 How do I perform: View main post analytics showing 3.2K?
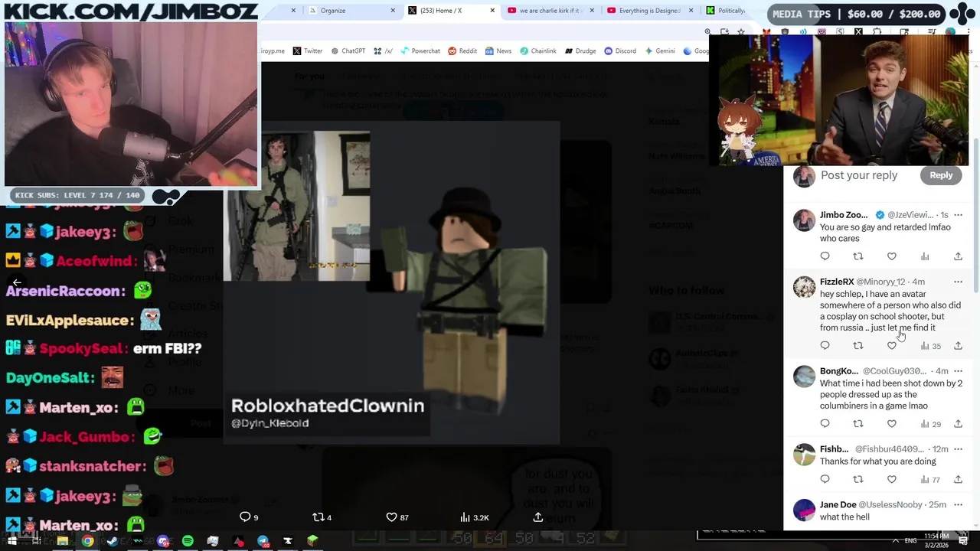pyautogui.click(x=474, y=517)
